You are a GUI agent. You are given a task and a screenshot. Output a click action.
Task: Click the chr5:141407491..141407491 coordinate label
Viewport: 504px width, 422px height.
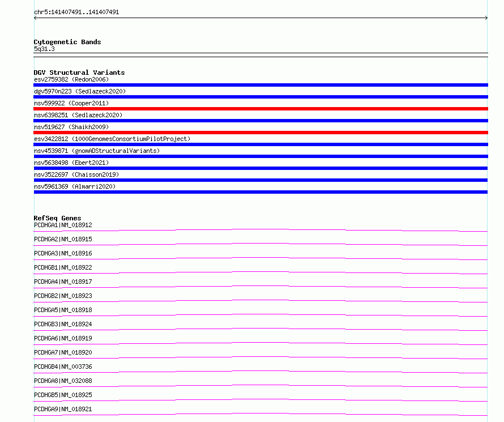coord(76,12)
